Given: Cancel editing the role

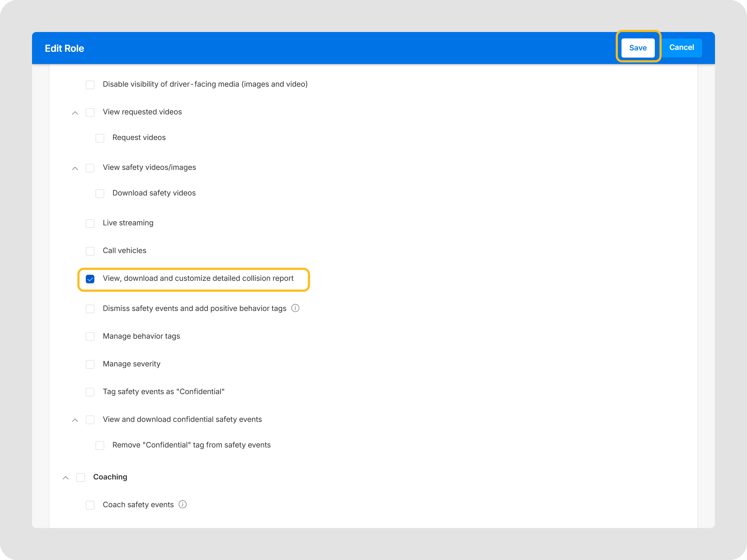Looking at the screenshot, I should tap(681, 47).
